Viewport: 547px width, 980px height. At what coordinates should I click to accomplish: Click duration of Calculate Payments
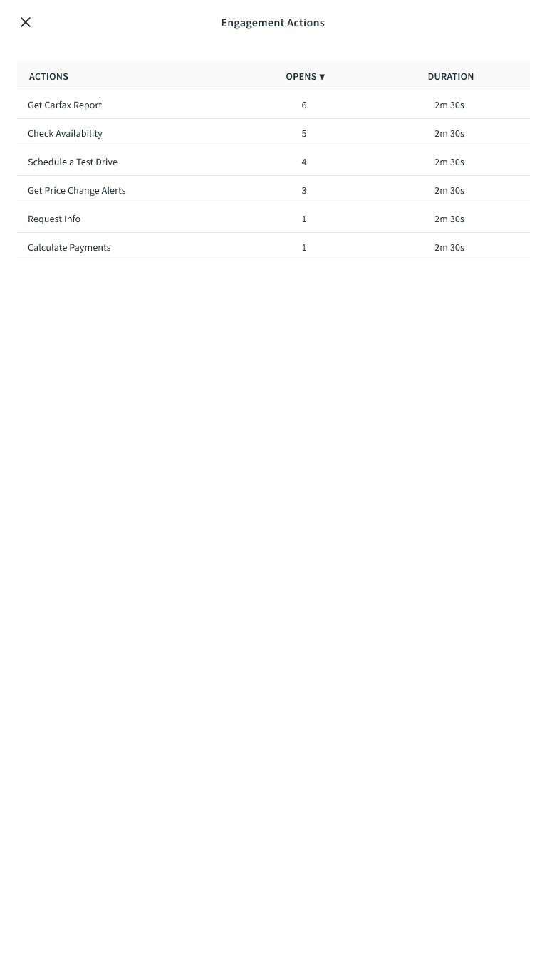(449, 247)
